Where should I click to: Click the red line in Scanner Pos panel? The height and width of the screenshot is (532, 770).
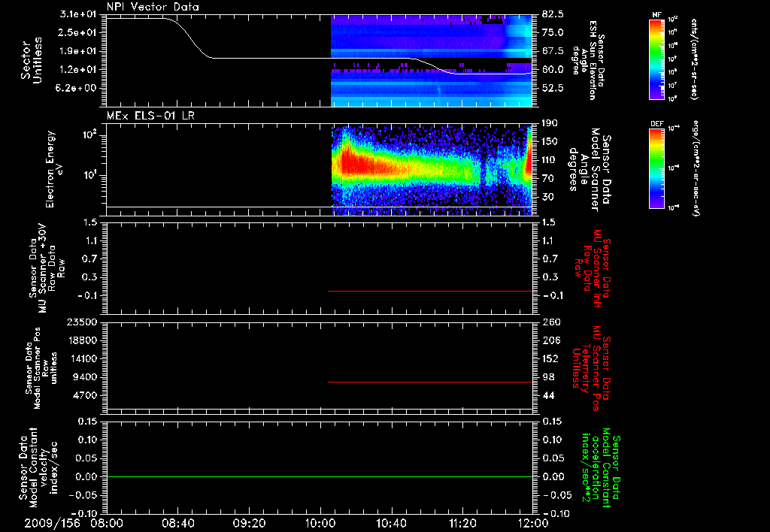pos(430,382)
